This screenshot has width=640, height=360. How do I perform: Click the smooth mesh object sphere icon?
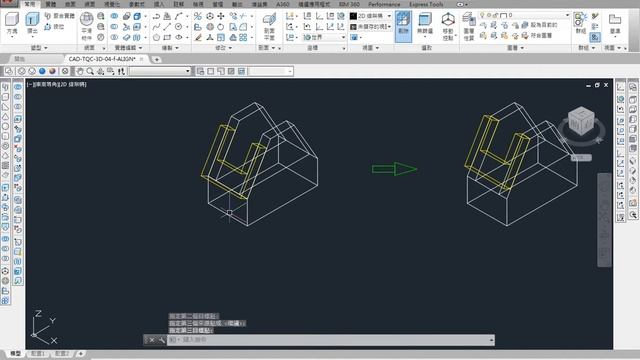[x=86, y=19]
